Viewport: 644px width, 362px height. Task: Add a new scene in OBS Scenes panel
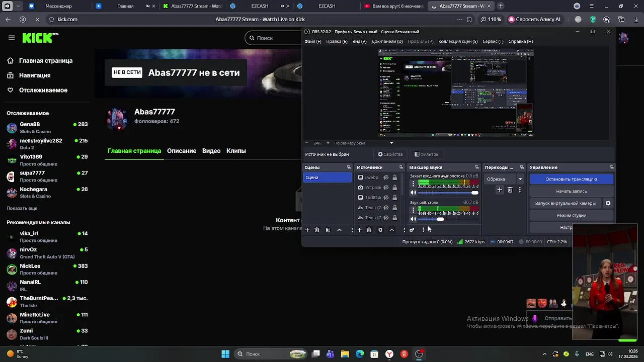coord(307,230)
